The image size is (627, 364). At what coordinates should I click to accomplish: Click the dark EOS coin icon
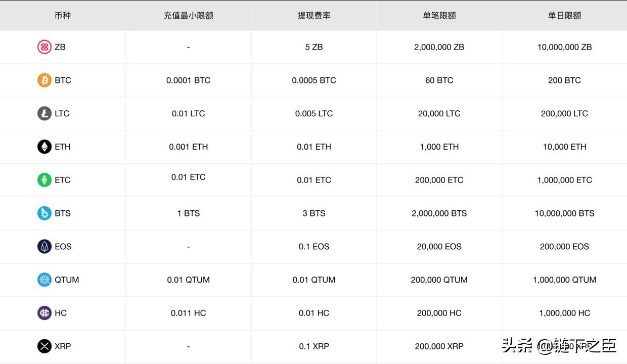pyautogui.click(x=44, y=247)
